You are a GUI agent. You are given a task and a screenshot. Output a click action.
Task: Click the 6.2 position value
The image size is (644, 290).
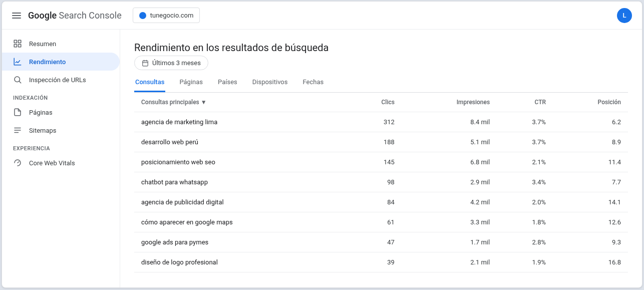coord(616,122)
